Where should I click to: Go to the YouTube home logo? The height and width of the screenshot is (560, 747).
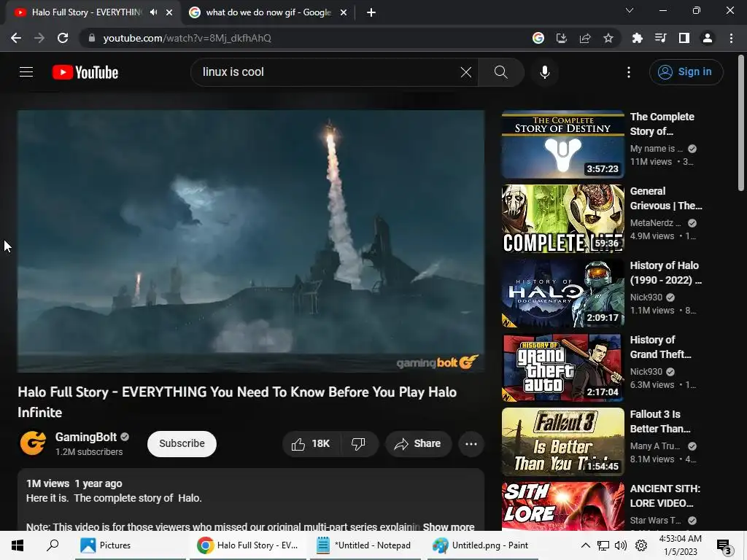[85, 72]
